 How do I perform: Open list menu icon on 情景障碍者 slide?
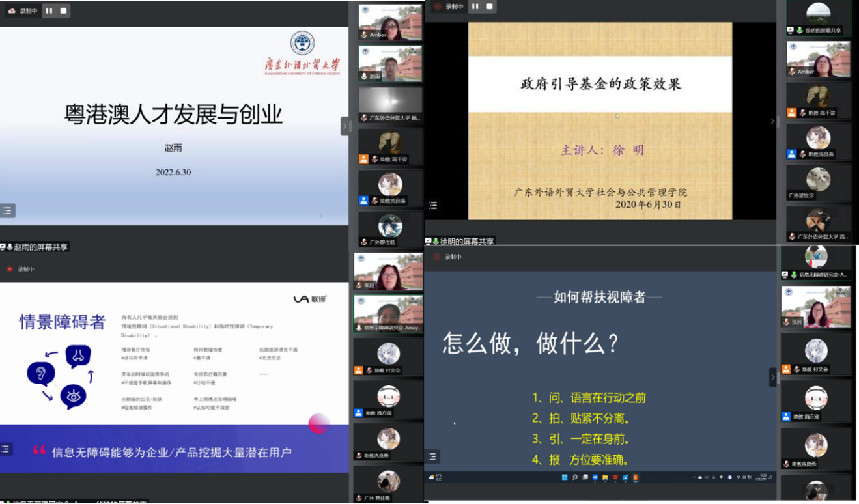7,449
